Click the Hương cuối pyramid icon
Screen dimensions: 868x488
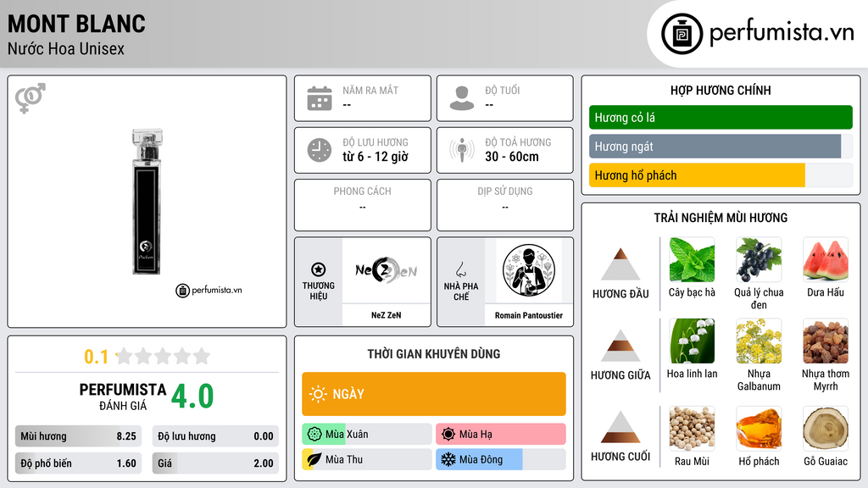(x=620, y=427)
